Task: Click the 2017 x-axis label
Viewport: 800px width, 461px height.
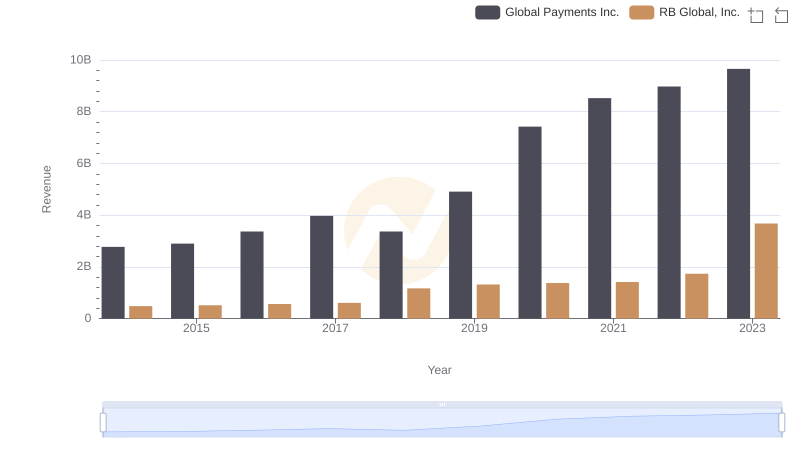Action: pyautogui.click(x=335, y=328)
